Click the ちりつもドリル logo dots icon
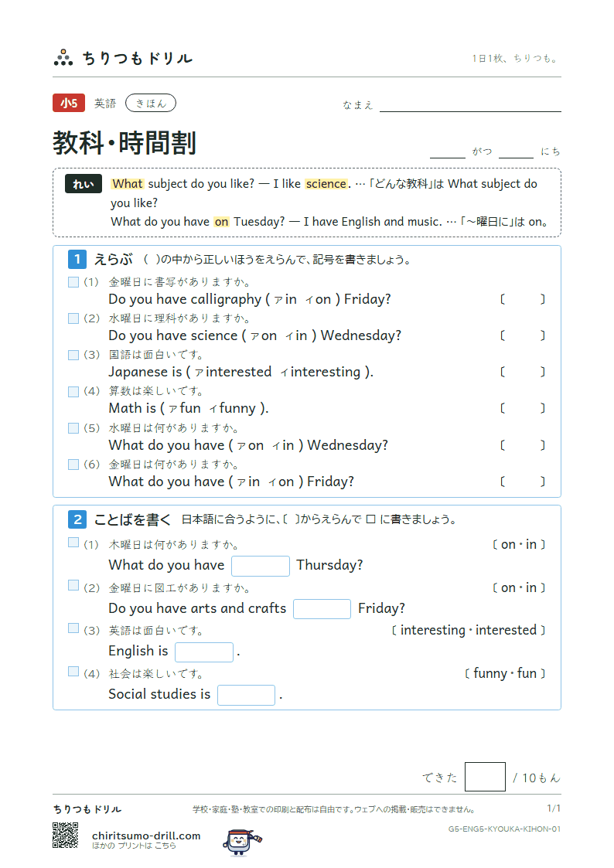 [x=63, y=57]
